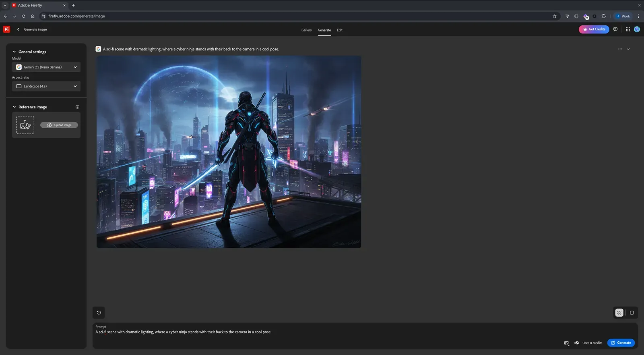This screenshot has width=644, height=355.
Task: Open the generation history clock icon
Action: (99, 313)
